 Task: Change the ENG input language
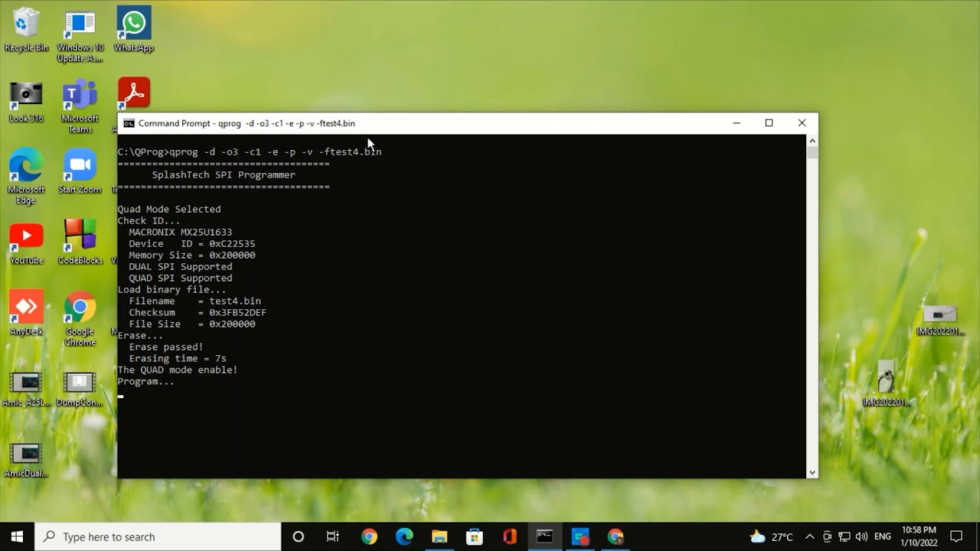(883, 536)
